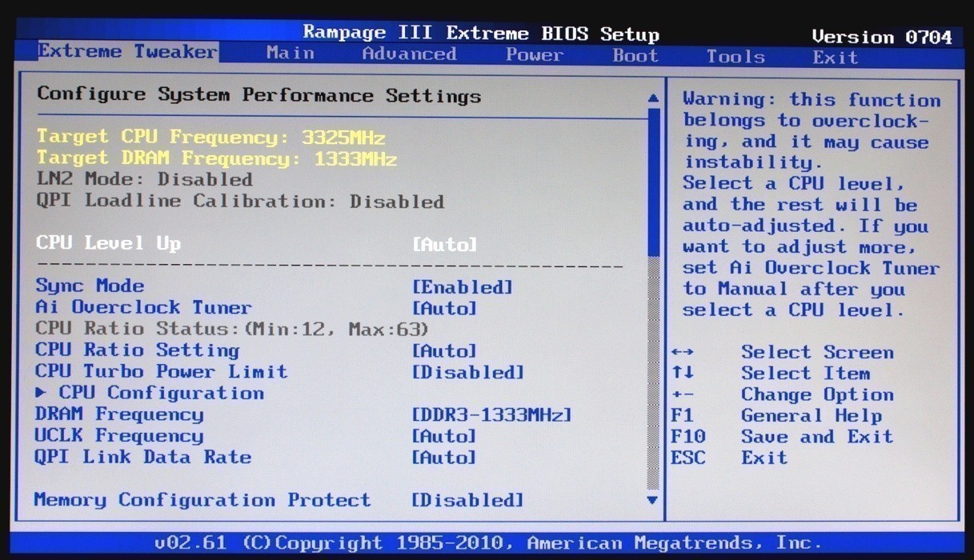Open the Advanced menu tab
974x560 pixels.
(409, 54)
